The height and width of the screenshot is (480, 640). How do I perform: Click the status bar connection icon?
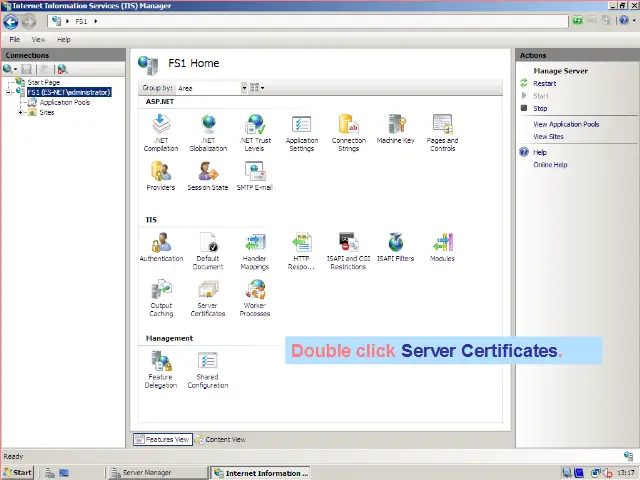(x=628, y=456)
